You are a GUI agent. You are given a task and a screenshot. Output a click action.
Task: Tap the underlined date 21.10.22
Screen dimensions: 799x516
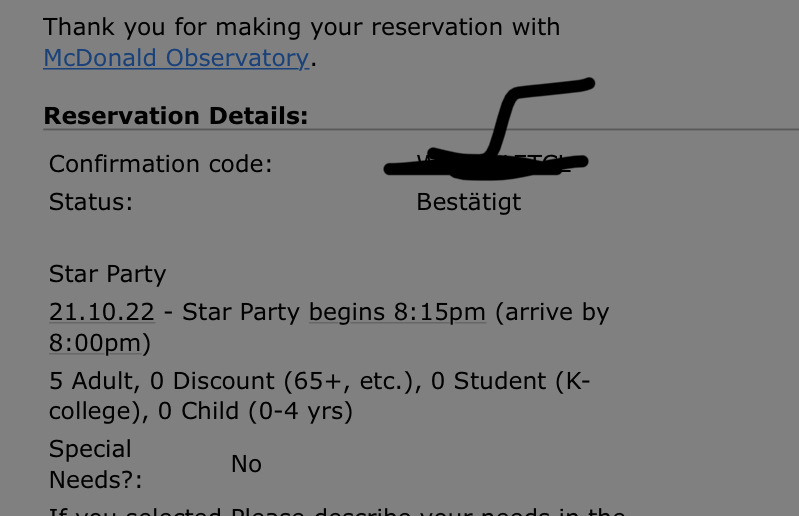(x=101, y=312)
